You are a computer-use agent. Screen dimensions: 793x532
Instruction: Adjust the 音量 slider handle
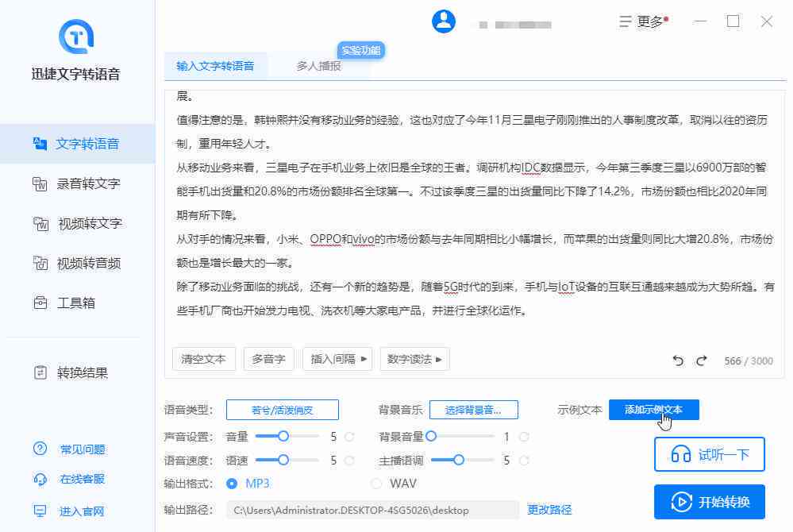[x=283, y=436]
